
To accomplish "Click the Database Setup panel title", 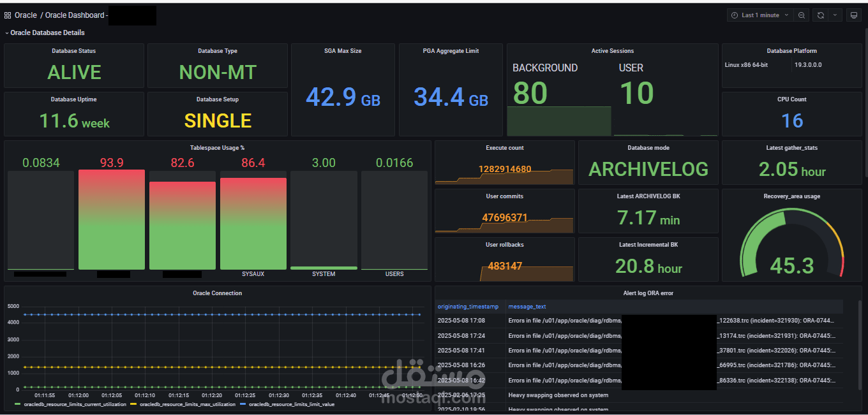I will (218, 99).
